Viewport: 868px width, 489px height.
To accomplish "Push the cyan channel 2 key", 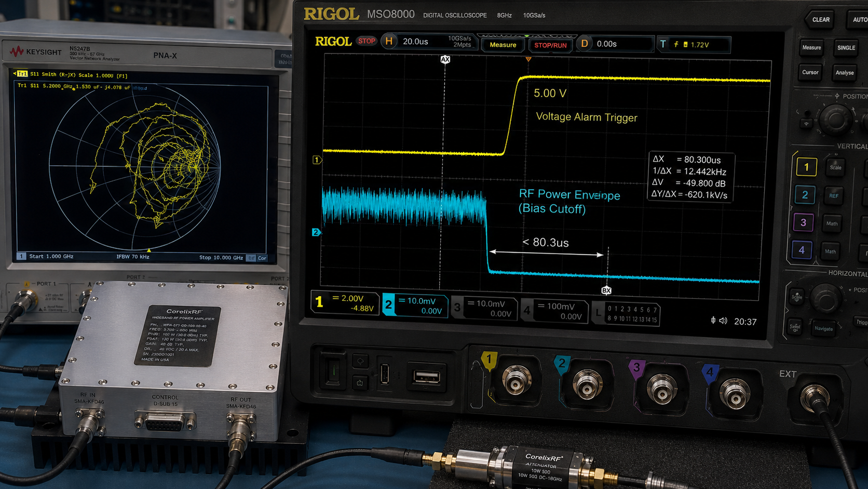I will (x=805, y=195).
